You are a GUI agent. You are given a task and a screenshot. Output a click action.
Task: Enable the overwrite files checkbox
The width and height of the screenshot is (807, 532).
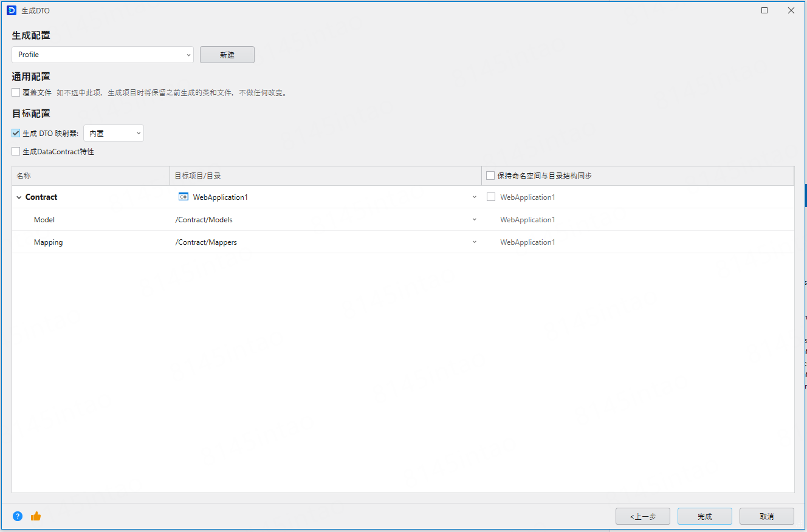(x=16, y=93)
